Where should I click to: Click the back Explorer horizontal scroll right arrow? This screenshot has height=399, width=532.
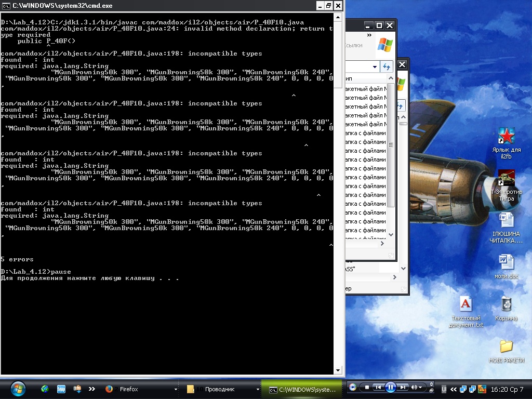click(x=395, y=277)
